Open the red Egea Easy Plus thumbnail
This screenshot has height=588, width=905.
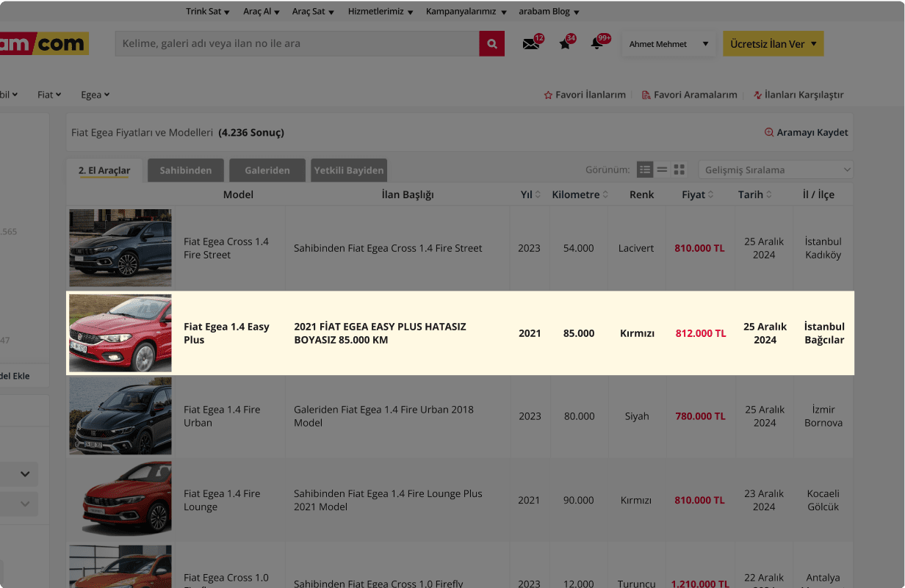click(120, 333)
